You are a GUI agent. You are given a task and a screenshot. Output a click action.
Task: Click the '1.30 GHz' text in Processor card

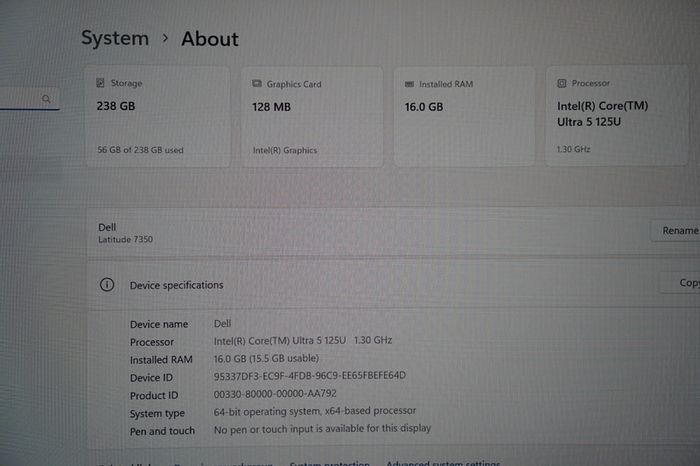pos(573,149)
